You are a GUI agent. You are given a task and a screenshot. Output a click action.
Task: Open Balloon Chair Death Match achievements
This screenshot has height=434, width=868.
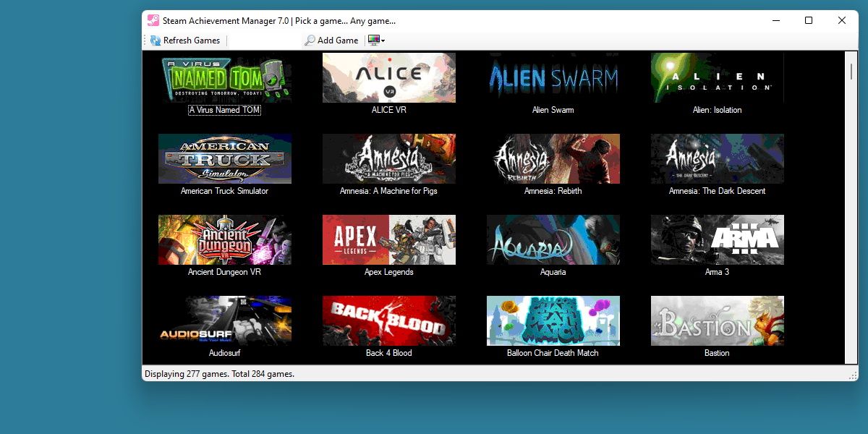(553, 320)
